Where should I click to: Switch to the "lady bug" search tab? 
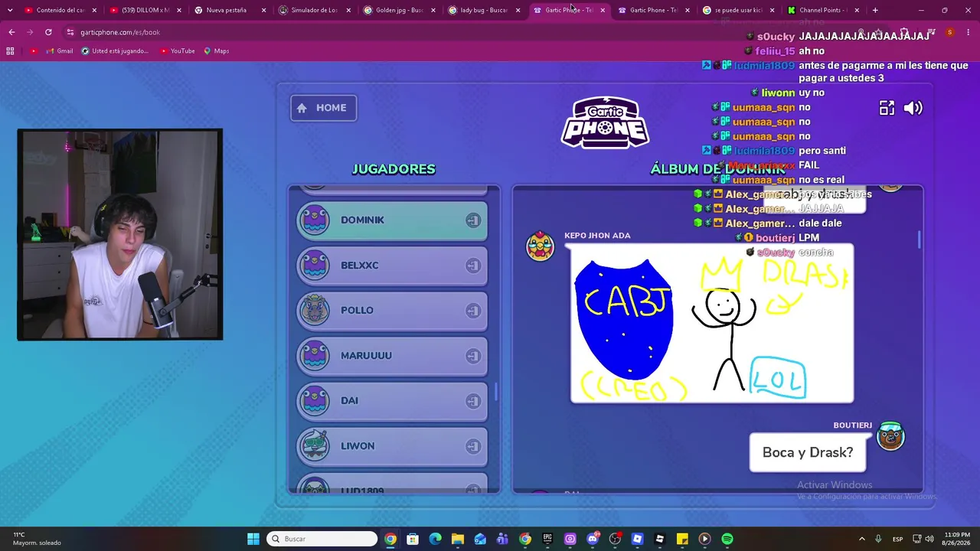[484, 10]
